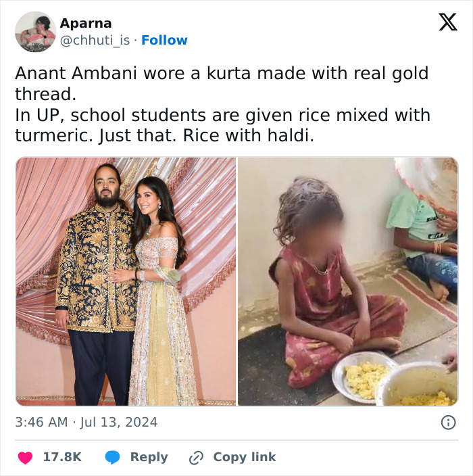Click the X logo in the corner
Image resolution: width=473 pixels, height=476 pixels.
(447, 22)
